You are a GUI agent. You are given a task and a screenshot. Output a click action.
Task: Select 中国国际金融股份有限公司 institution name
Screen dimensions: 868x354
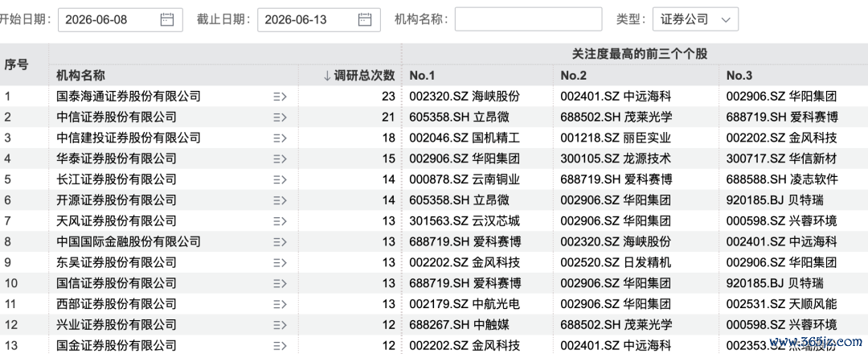(129, 241)
